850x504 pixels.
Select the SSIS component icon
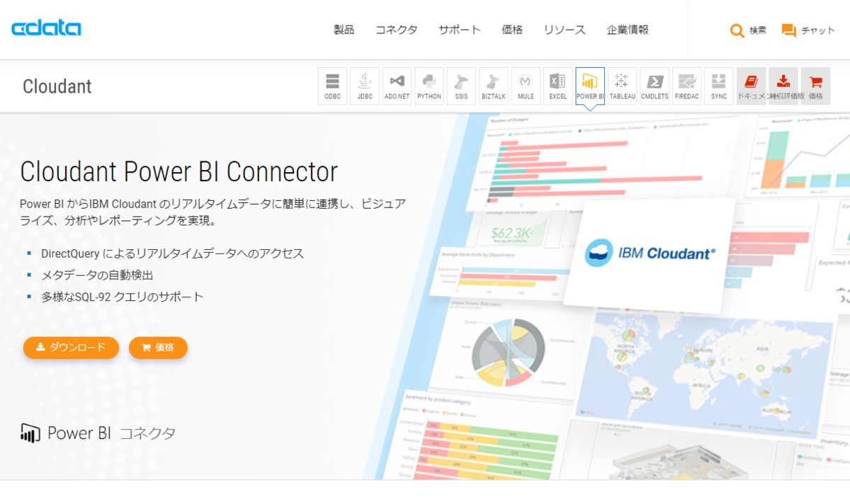[x=461, y=86]
